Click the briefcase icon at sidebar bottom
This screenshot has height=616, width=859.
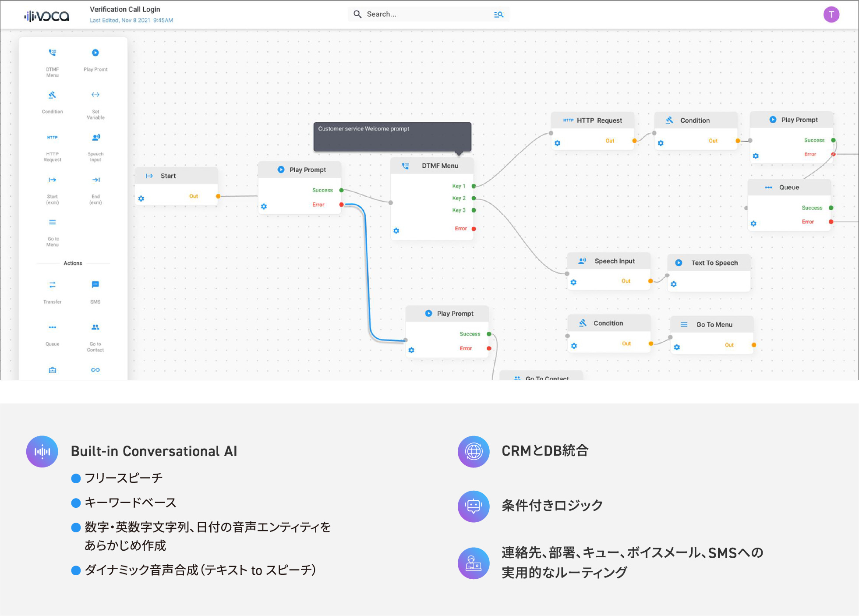pos(52,370)
